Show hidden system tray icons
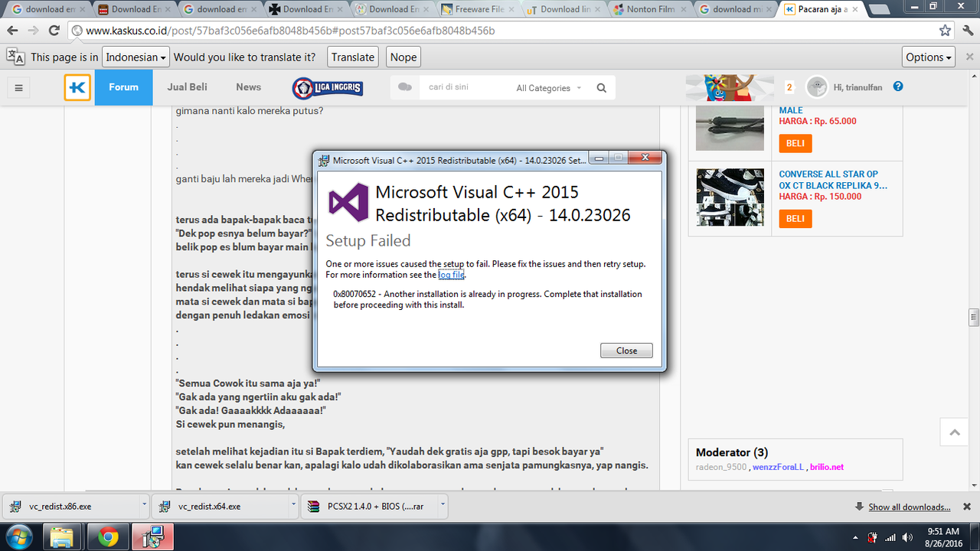The image size is (980, 551). pos(854,537)
